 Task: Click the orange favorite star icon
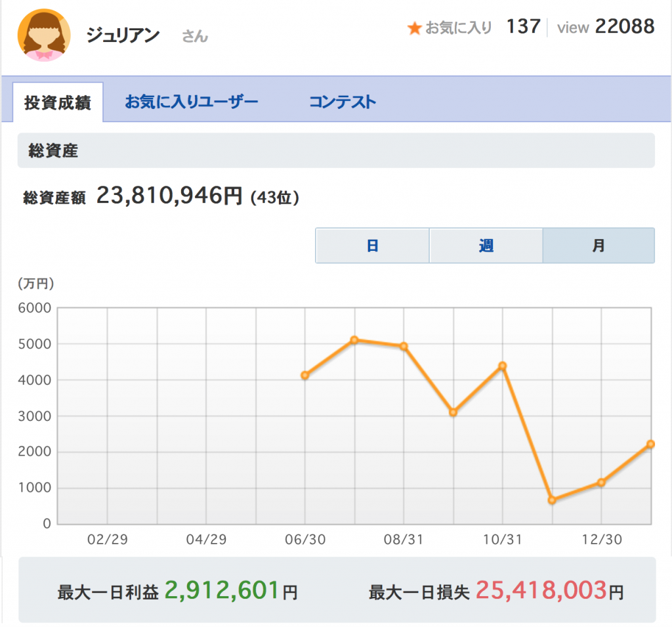point(415,28)
